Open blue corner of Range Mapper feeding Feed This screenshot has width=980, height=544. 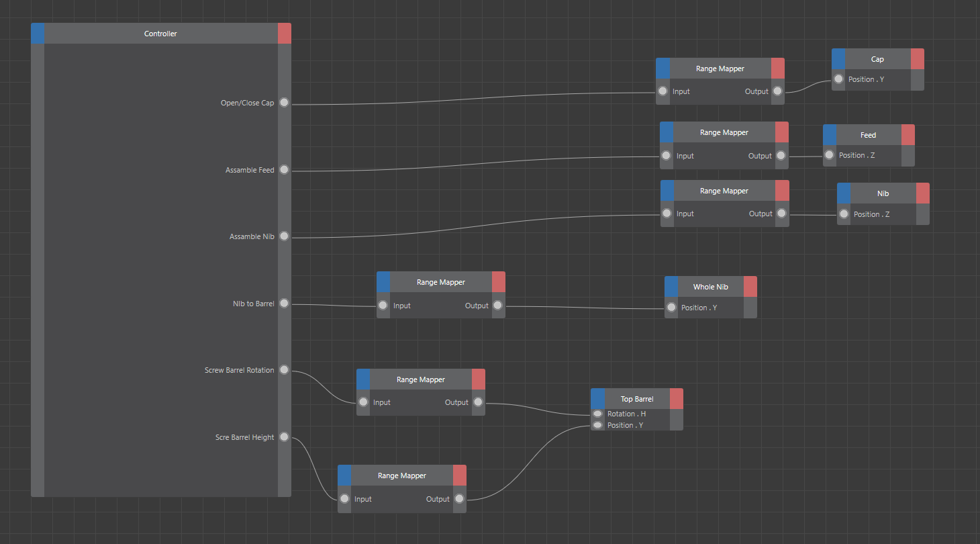point(667,132)
